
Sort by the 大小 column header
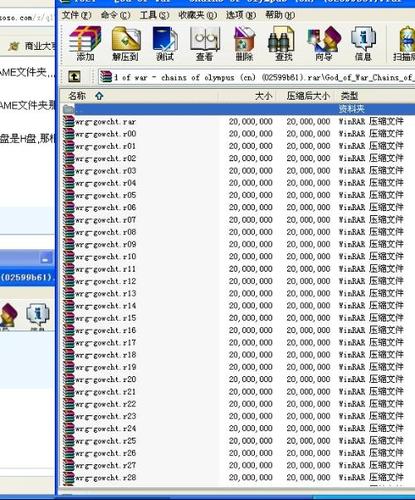point(247,96)
